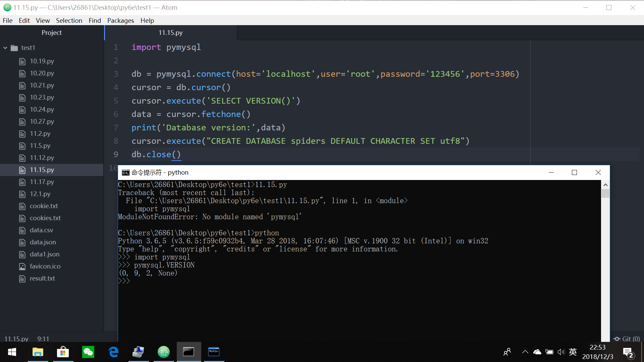Click the command prompt scrollbar up arrow
The height and width of the screenshot is (362, 644).
pos(605,185)
